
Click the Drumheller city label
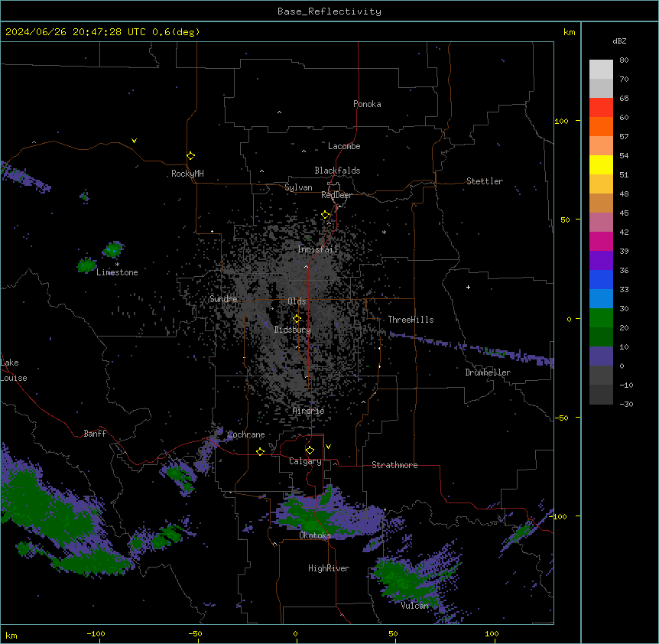[x=488, y=372]
